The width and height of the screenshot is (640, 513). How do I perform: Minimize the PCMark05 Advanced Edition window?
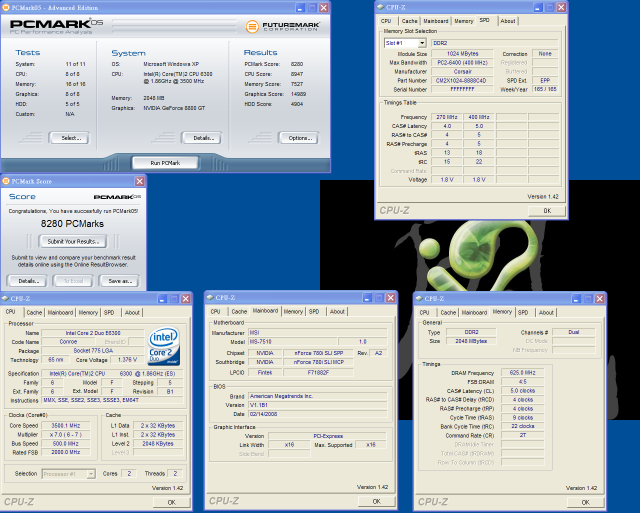pyautogui.click(x=300, y=8)
